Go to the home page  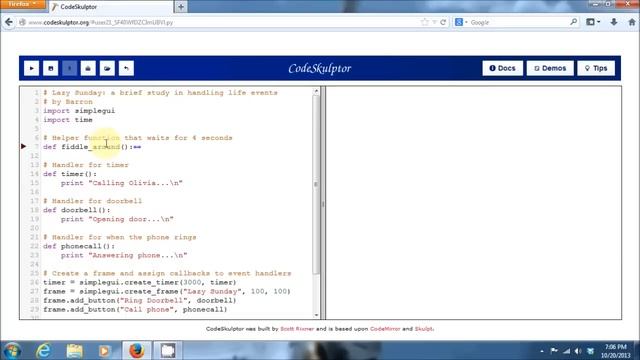[631, 22]
